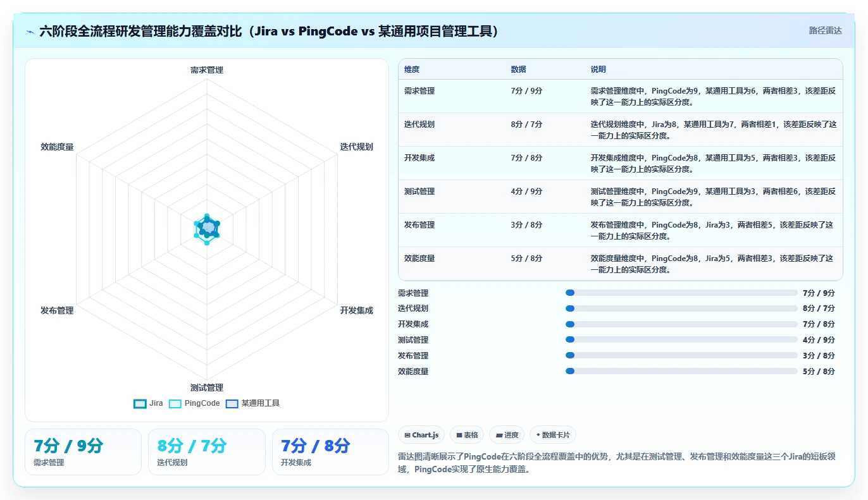Click the 5分 / 8分 table data cell
Viewport: 868px width, 500px height.
pyautogui.click(x=526, y=259)
